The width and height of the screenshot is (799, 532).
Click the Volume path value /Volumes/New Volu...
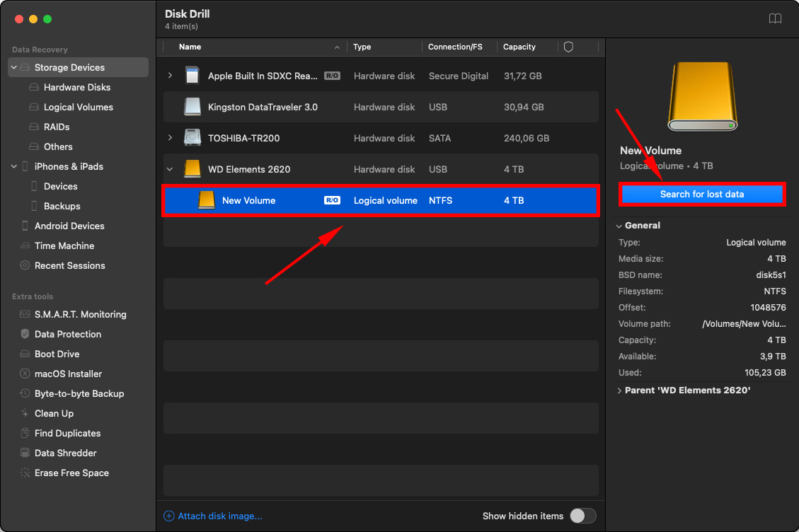coord(744,324)
